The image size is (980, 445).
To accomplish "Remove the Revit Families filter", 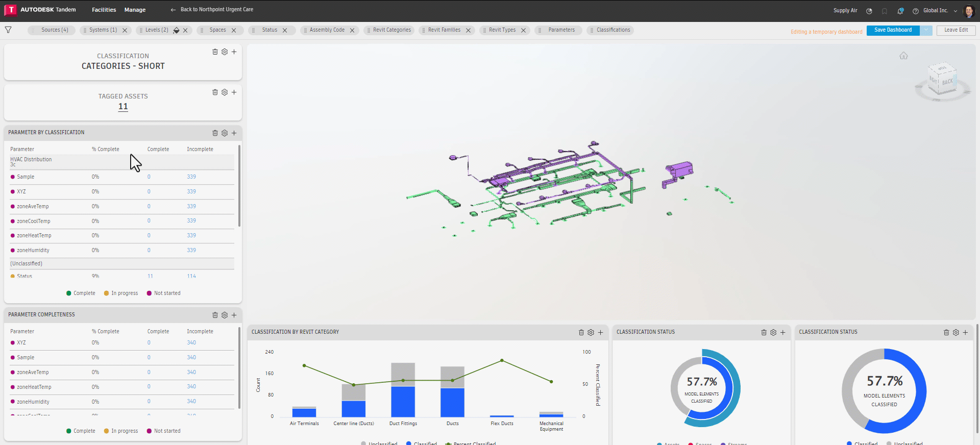I will pyautogui.click(x=468, y=30).
